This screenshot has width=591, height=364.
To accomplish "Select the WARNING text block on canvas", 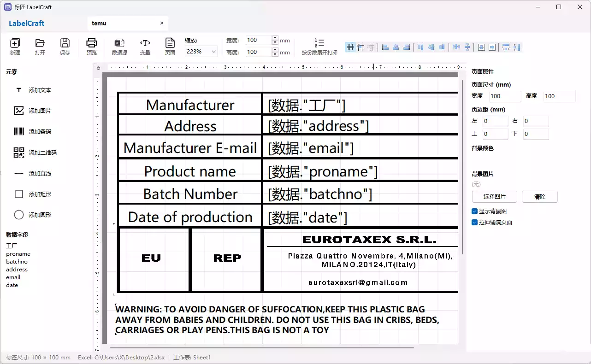I will point(277,319).
